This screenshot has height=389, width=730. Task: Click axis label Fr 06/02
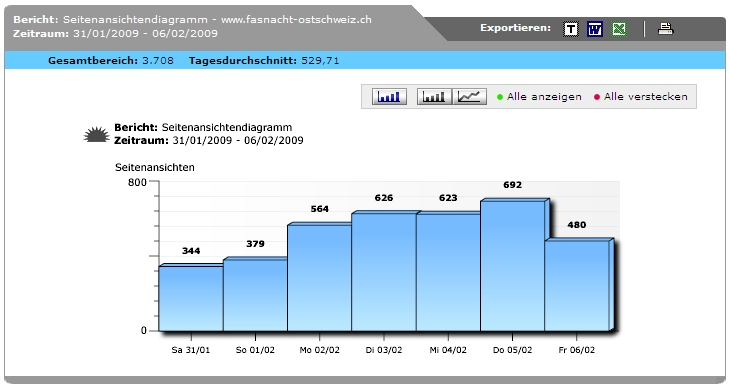click(576, 350)
